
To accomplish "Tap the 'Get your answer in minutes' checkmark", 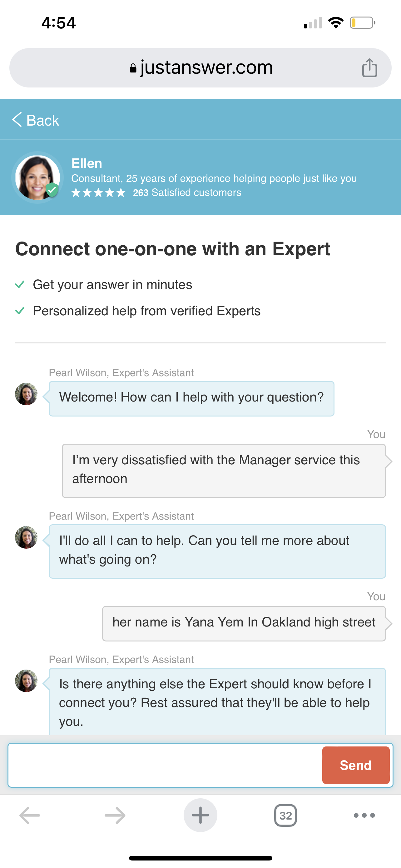I will pos(20,284).
